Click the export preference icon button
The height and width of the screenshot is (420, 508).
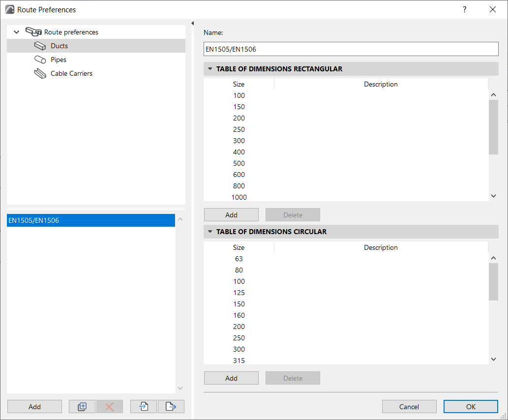point(171,406)
